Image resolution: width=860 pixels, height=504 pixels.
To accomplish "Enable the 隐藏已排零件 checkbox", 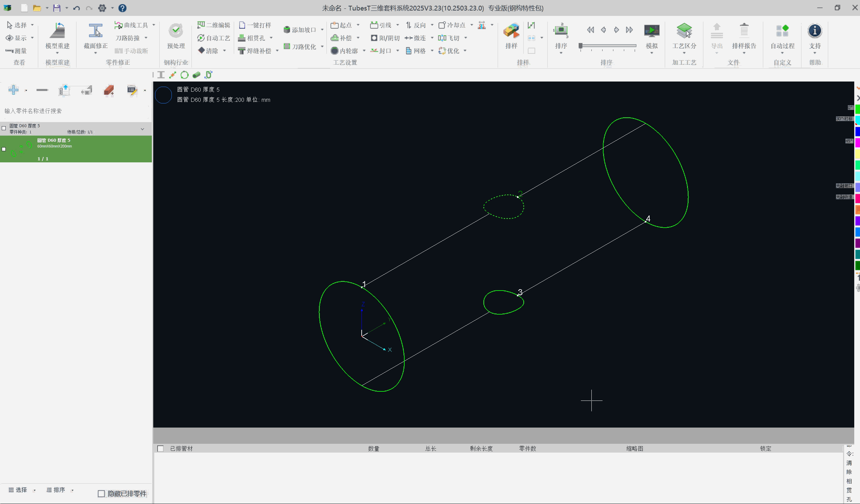I will tap(101, 494).
